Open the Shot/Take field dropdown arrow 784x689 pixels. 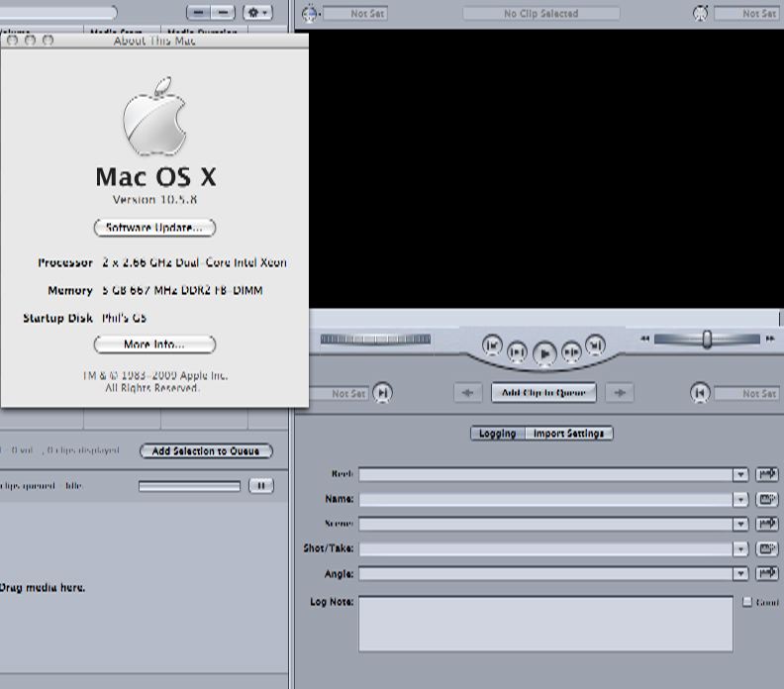click(740, 549)
